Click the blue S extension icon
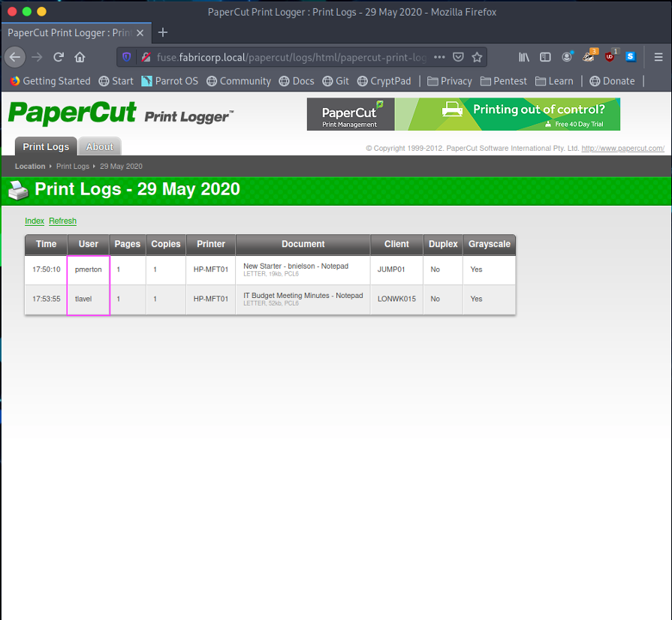Image resolution: width=672 pixels, height=620 pixels. pos(631,56)
